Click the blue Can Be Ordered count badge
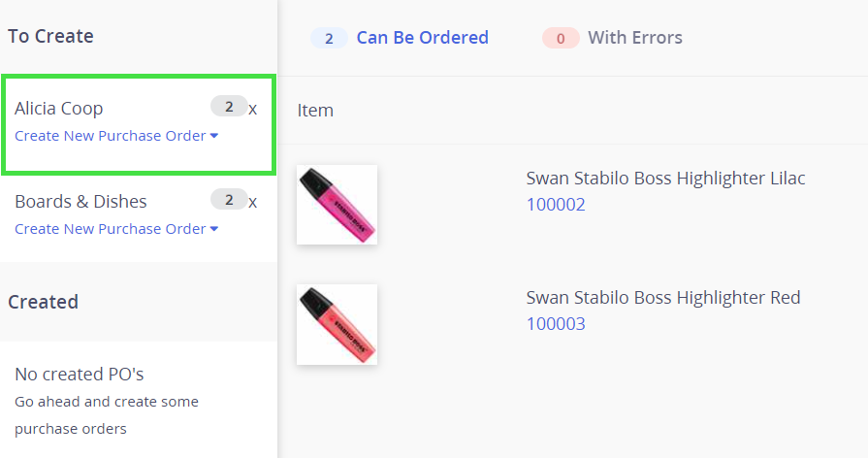868x458 pixels. [329, 39]
